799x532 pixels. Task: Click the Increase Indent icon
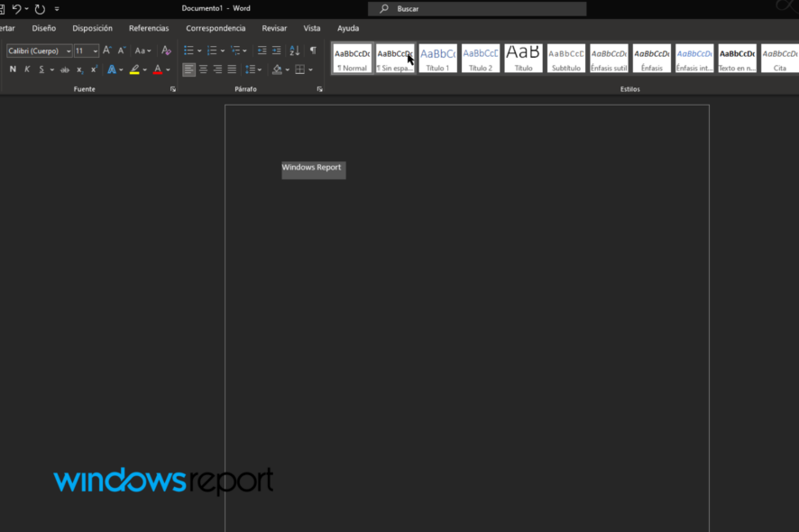(276, 50)
